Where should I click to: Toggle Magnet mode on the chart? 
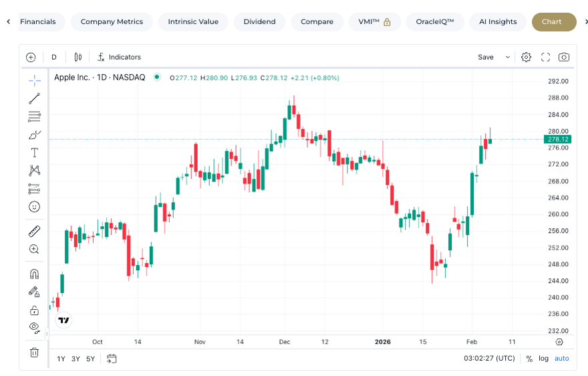click(34, 274)
